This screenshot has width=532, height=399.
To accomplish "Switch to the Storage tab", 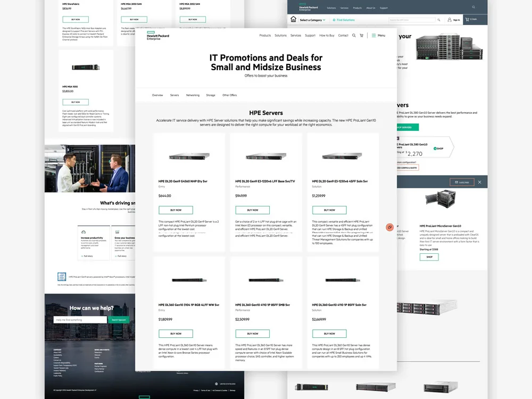I will click(x=211, y=95).
